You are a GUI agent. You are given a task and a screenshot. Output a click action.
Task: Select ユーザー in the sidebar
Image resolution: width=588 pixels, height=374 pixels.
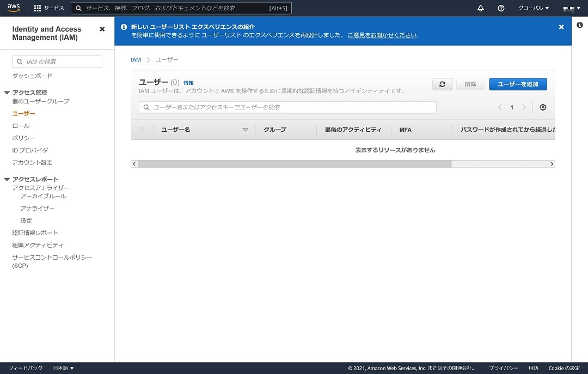23,113
